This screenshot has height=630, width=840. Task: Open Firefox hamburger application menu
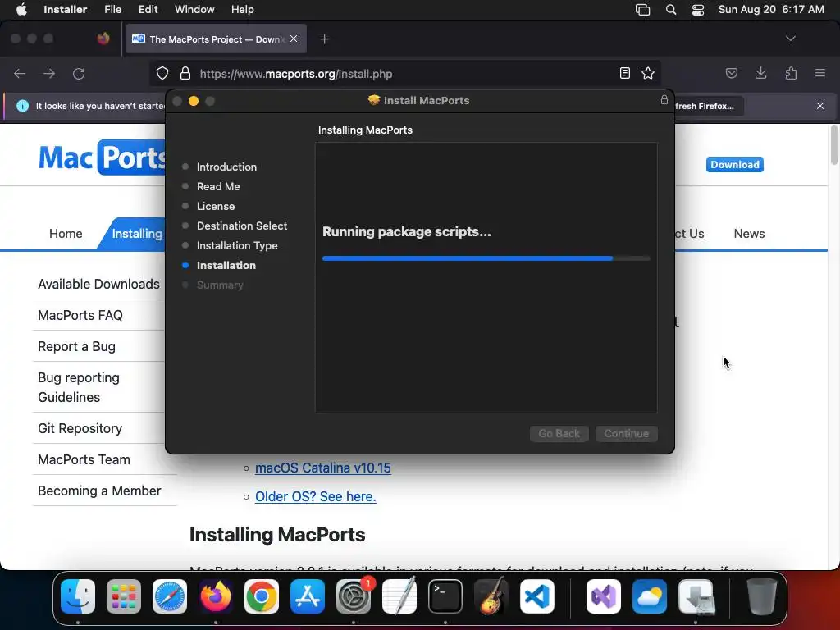tap(820, 73)
